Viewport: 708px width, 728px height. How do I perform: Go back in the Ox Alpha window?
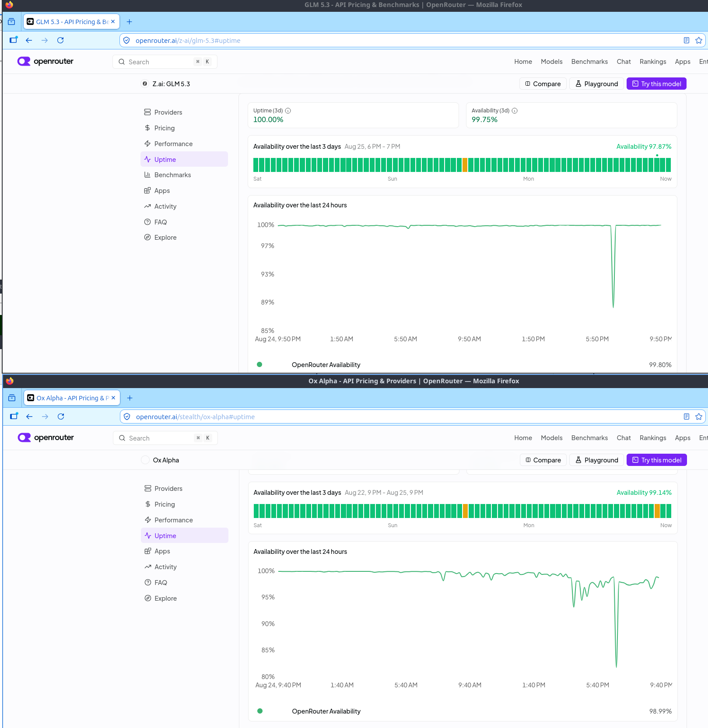coord(29,416)
